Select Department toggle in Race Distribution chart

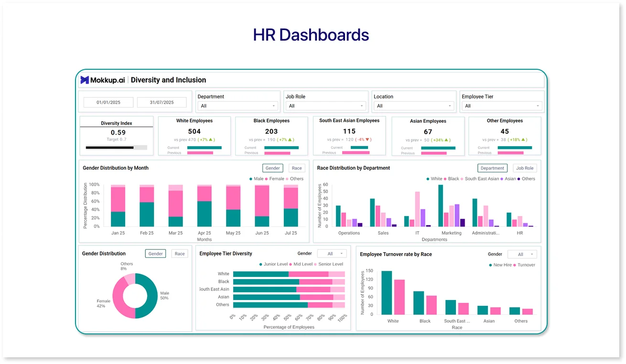(x=493, y=168)
